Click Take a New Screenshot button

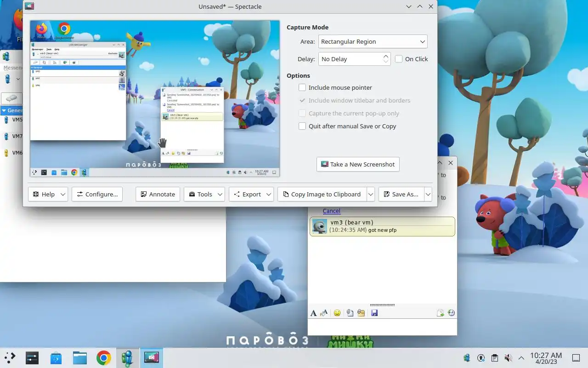(358, 164)
